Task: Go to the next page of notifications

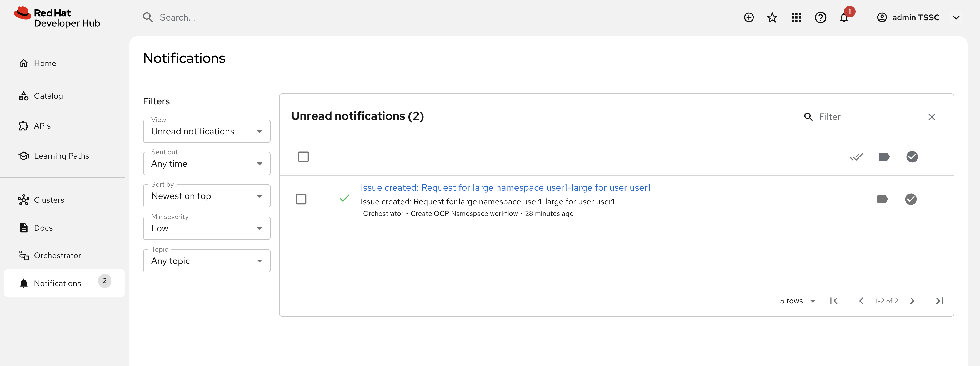Action: (x=912, y=301)
